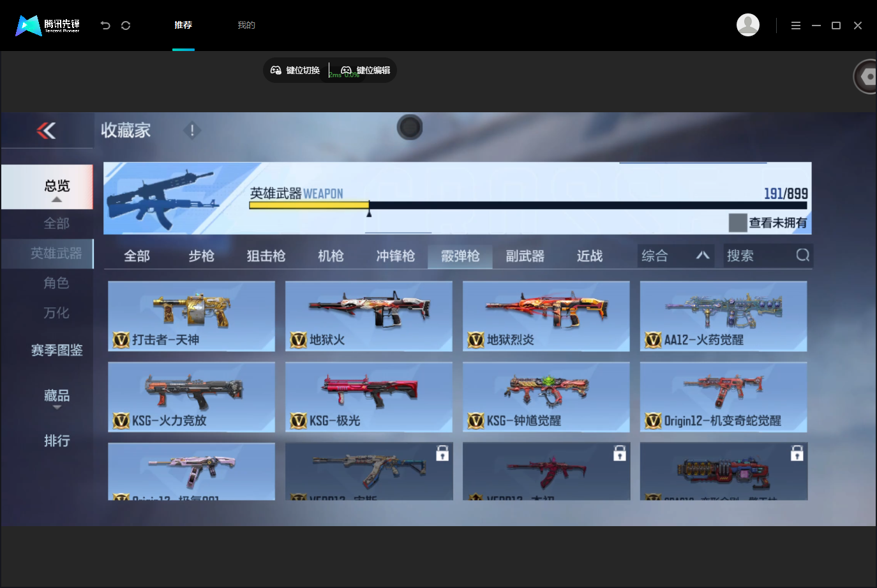Image resolution: width=877 pixels, height=588 pixels.
Task: Open 万化 in the left sidebar
Action: 56,312
